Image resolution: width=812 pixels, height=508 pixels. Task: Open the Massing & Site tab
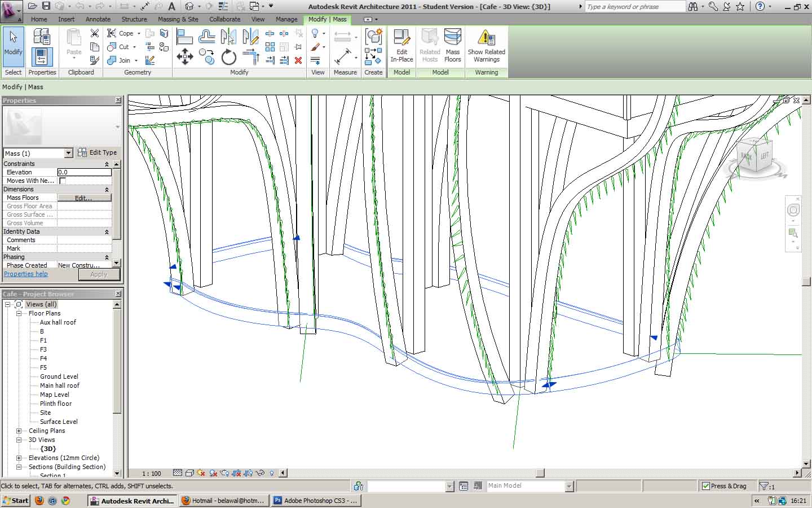click(x=178, y=19)
